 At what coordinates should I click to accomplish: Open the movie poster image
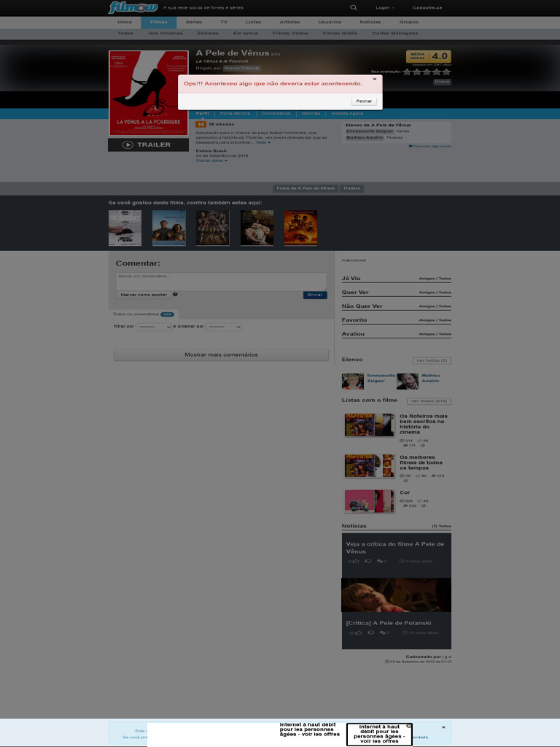(x=149, y=93)
